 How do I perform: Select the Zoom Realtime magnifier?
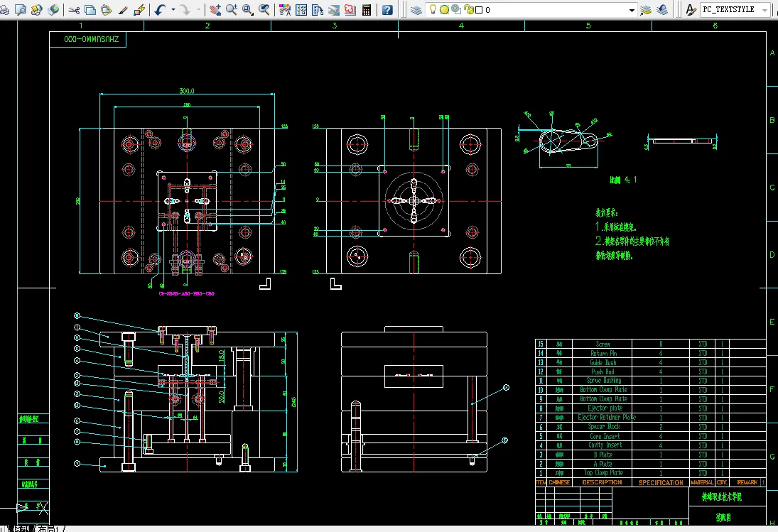point(231,9)
